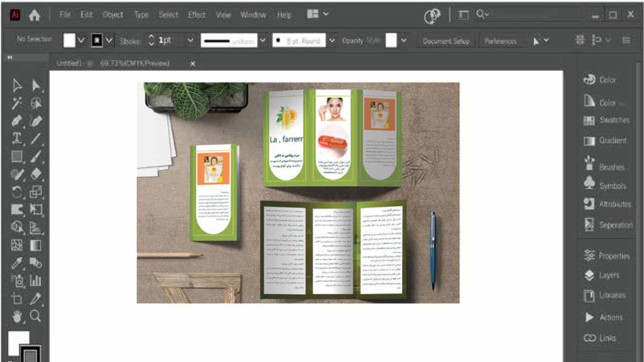Click the search field in title bar
Viewport: 644px width, 362px height.
529,15
